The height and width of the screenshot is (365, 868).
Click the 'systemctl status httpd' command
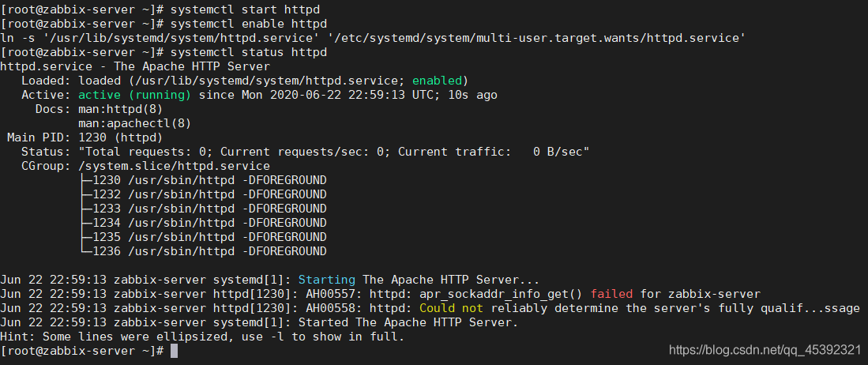coord(249,52)
